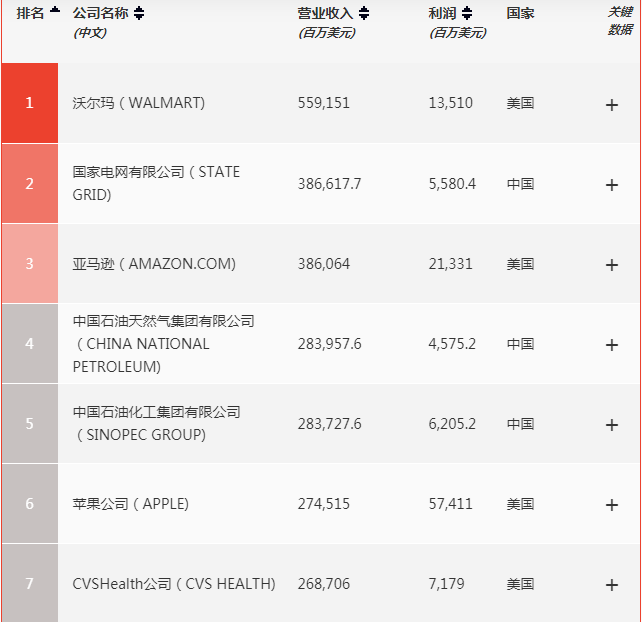Sort table by 排名 column arrow
Image resolution: width=642 pixels, height=622 pixels.
(54, 12)
